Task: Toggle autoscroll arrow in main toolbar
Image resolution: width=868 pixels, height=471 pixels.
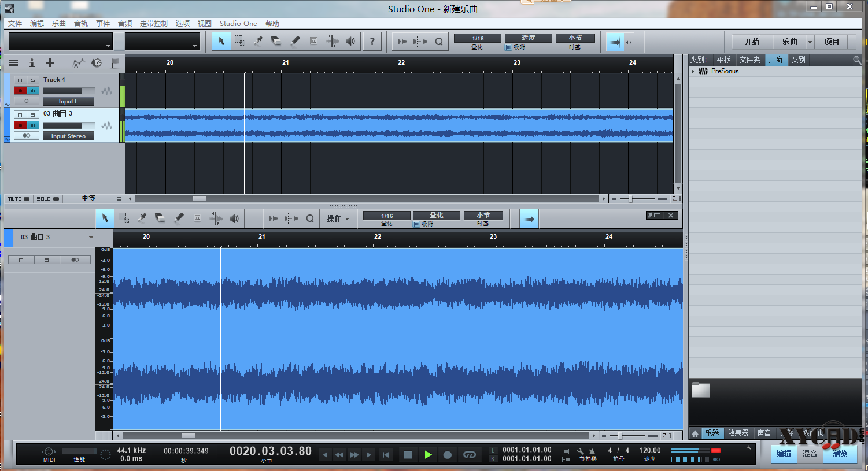Action: pos(615,42)
